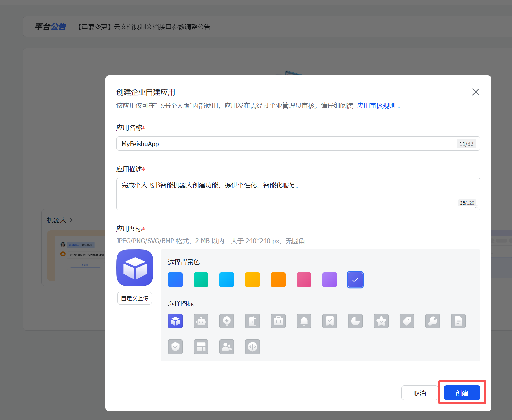Click the large app icon preview
The width and height of the screenshot is (512, 420).
(135, 268)
